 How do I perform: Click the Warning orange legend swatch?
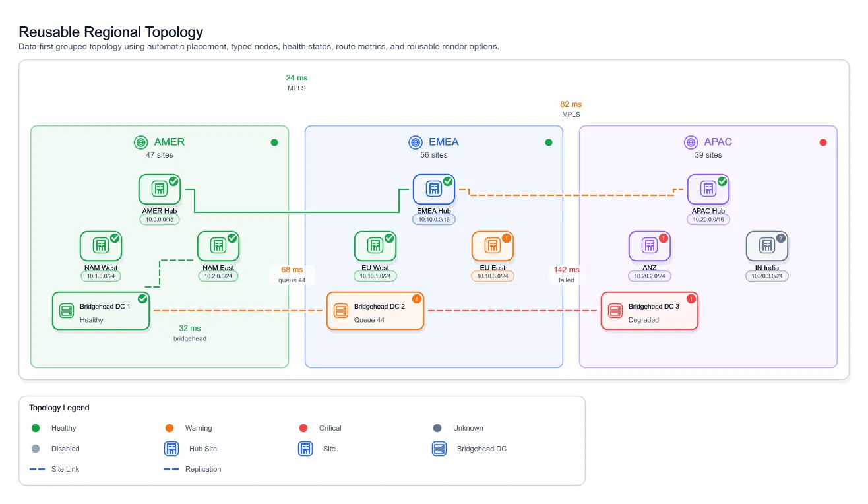[x=170, y=428]
